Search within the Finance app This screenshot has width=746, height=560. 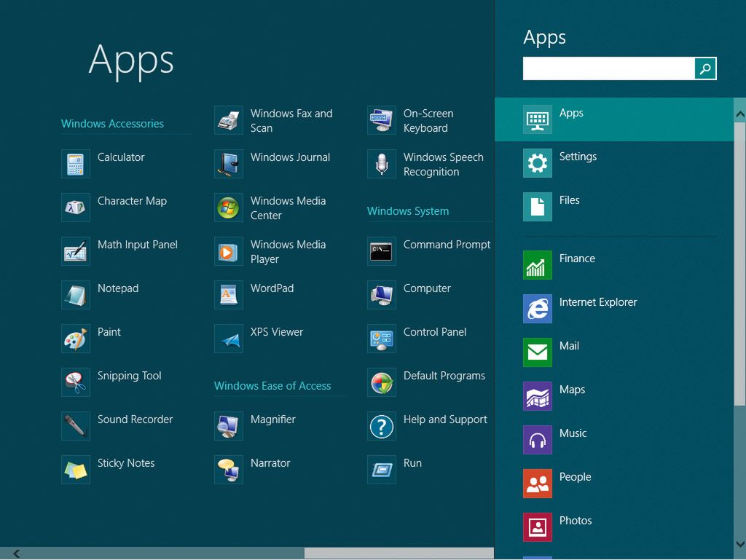tap(614, 265)
